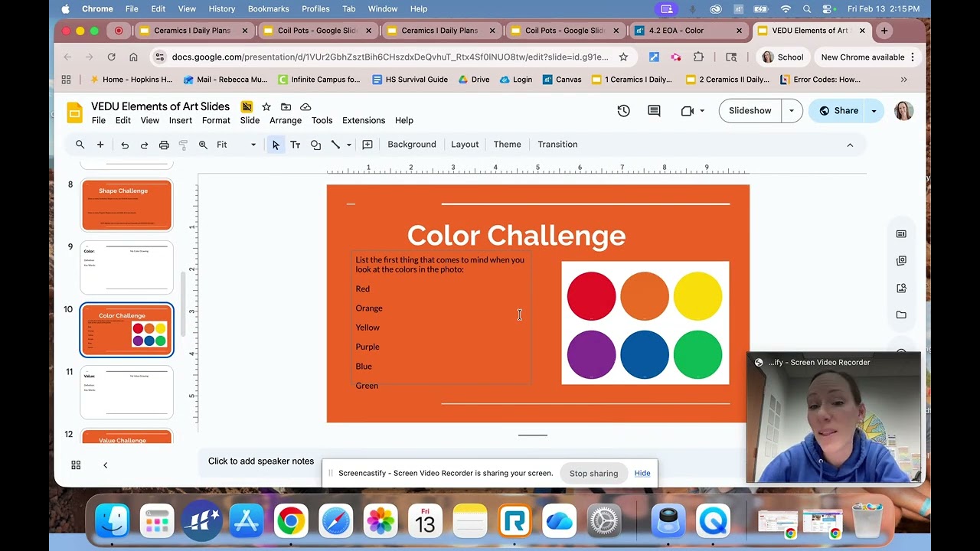Click the Chrome address bar

[390, 57]
